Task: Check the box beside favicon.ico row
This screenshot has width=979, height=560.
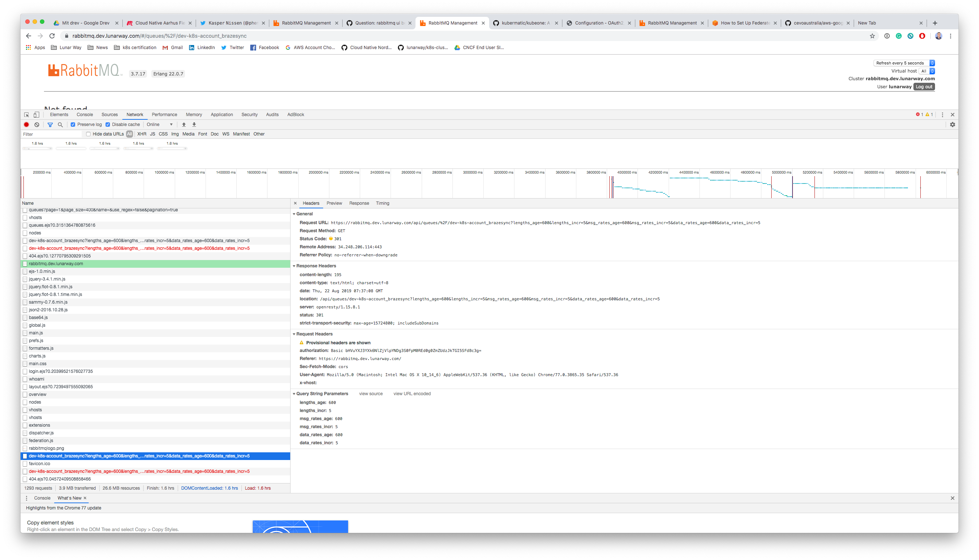Action: click(x=25, y=464)
